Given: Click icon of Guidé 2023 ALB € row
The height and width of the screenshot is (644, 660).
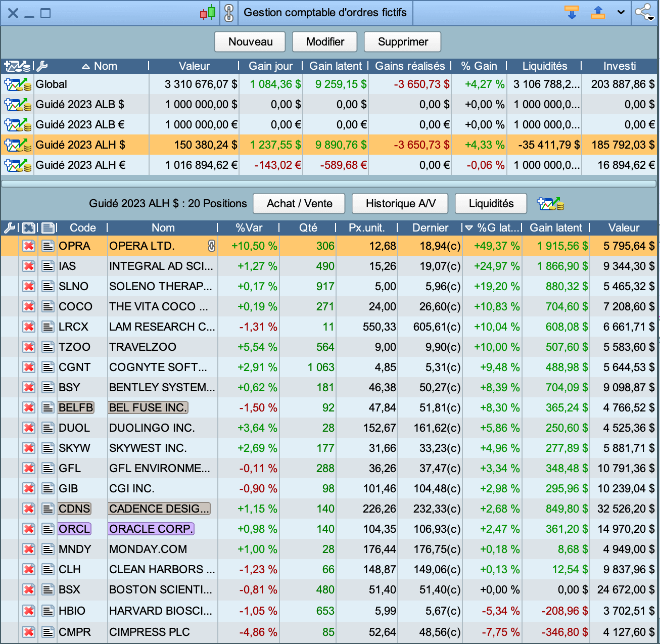Looking at the screenshot, I should pos(18,125).
